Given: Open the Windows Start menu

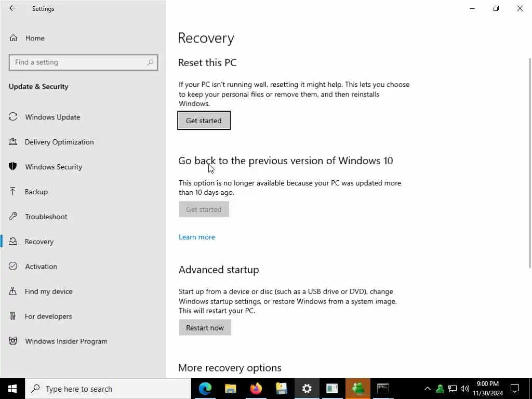Looking at the screenshot, I should (12, 389).
